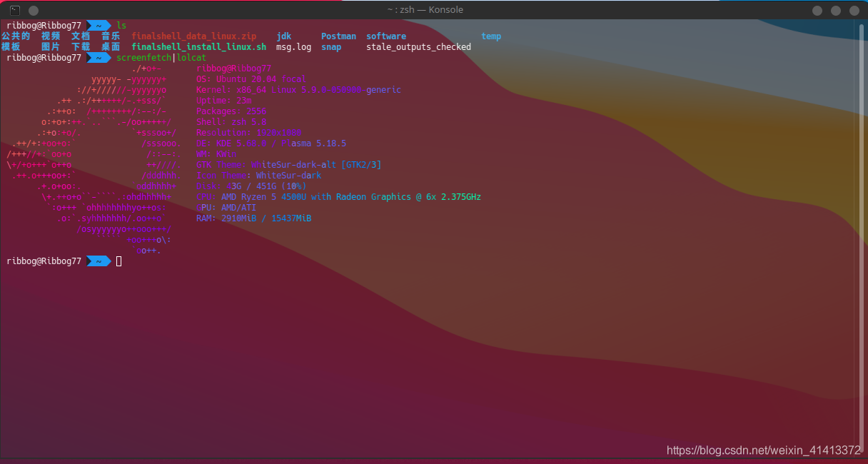The image size is (868, 464).
Task: Click the '视频' folder name
Action: tap(51, 36)
